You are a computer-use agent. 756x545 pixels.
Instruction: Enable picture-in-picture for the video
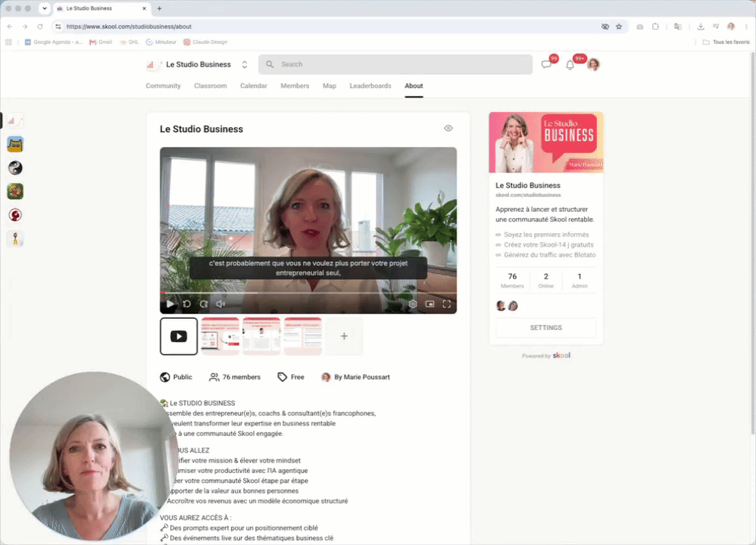click(430, 304)
